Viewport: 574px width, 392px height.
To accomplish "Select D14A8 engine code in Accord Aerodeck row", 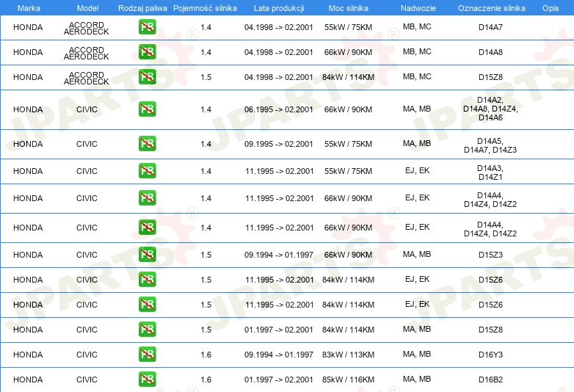I will (490, 52).
